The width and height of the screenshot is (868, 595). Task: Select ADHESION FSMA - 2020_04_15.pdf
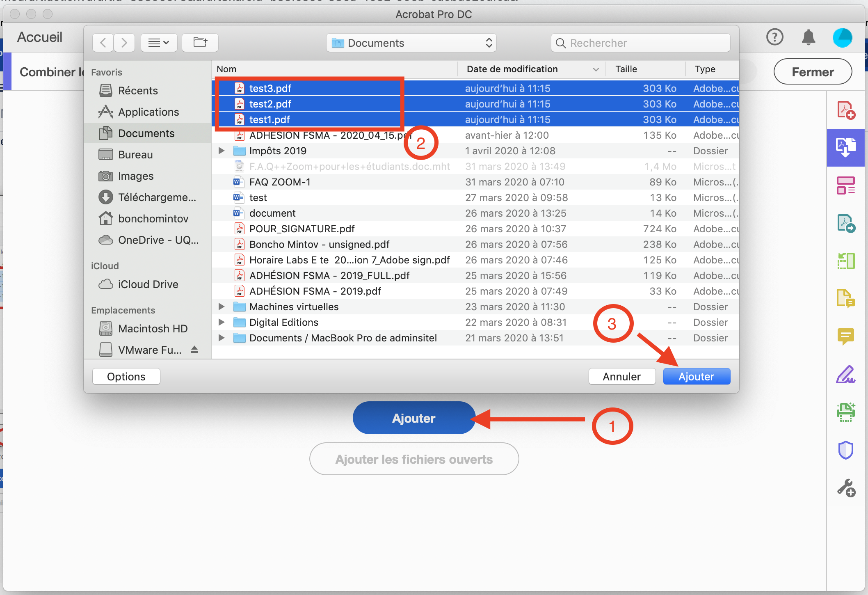click(475, 135)
